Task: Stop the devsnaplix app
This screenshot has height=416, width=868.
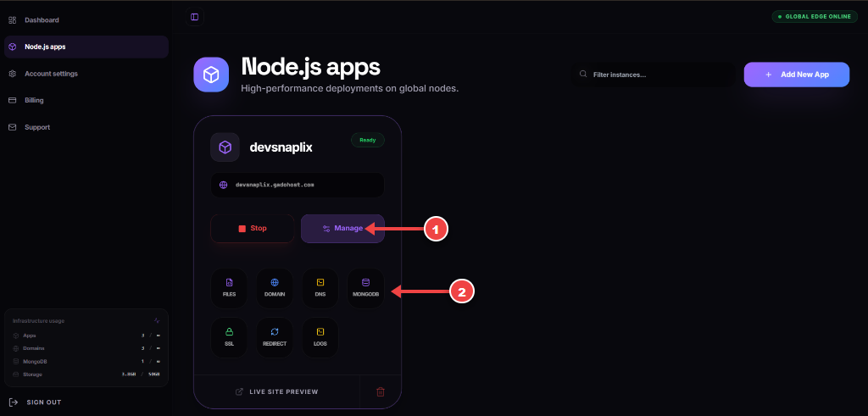Action: 253,229
